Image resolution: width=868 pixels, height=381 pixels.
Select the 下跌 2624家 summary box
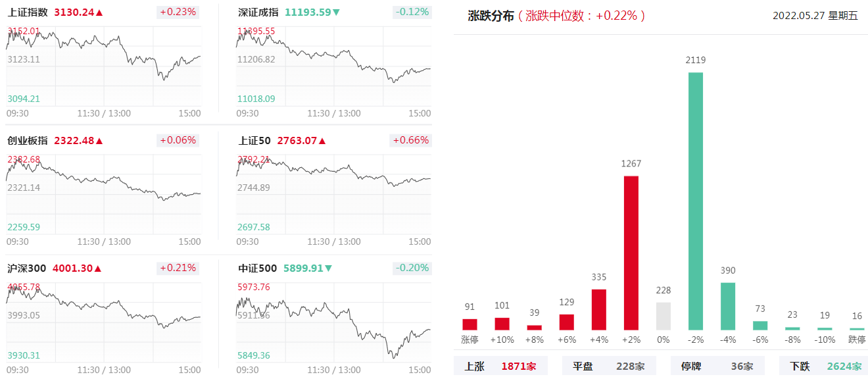pyautogui.click(x=823, y=367)
